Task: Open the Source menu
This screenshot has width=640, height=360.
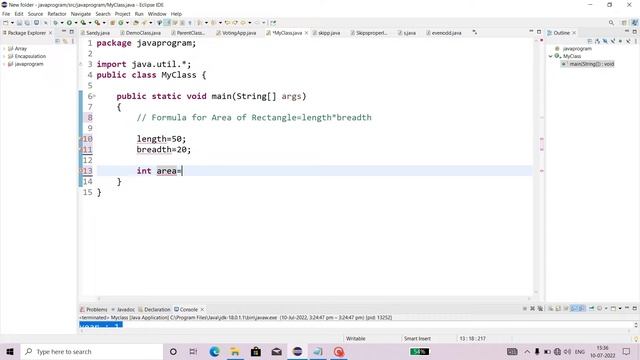Action: (x=35, y=14)
